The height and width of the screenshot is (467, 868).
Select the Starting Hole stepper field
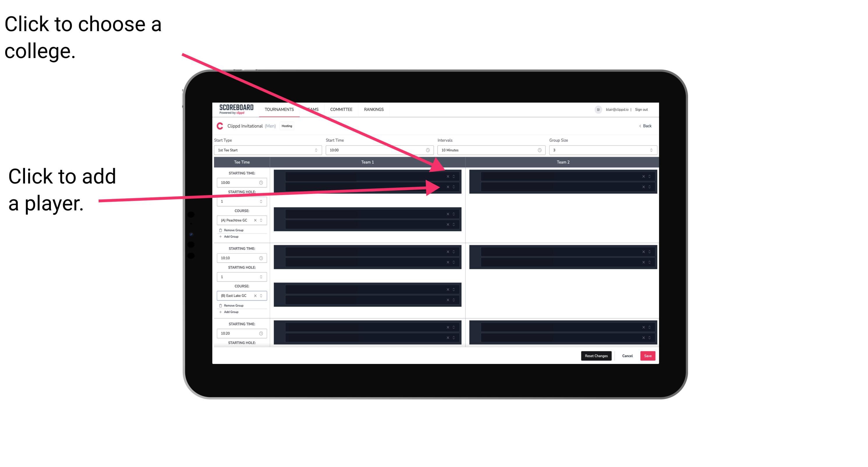[241, 201]
